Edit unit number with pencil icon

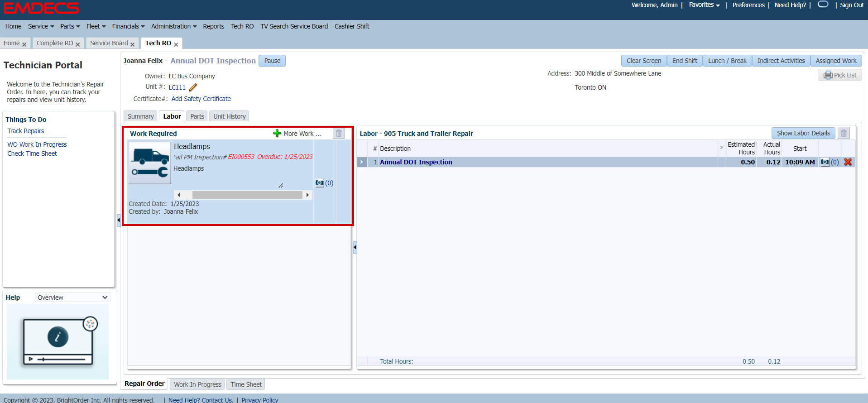tap(193, 87)
